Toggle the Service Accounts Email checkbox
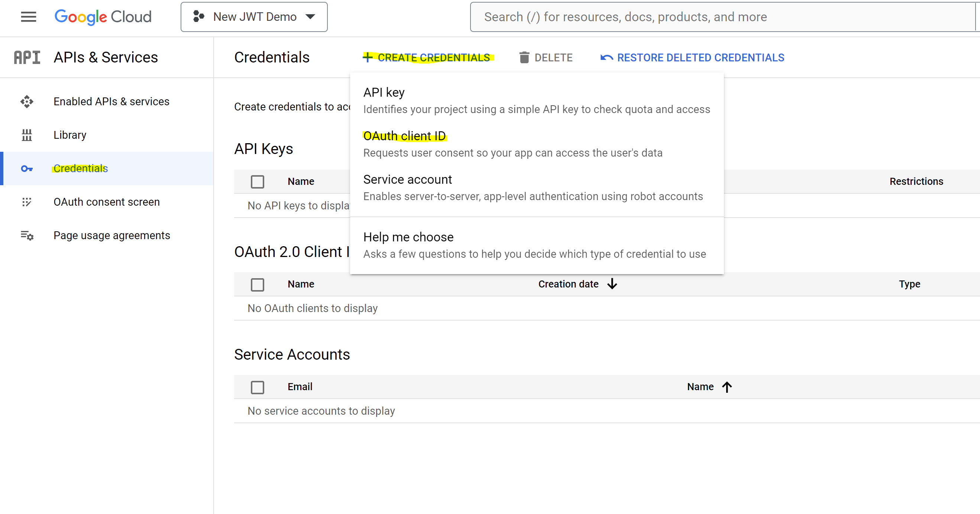This screenshot has height=514, width=980. (x=258, y=387)
